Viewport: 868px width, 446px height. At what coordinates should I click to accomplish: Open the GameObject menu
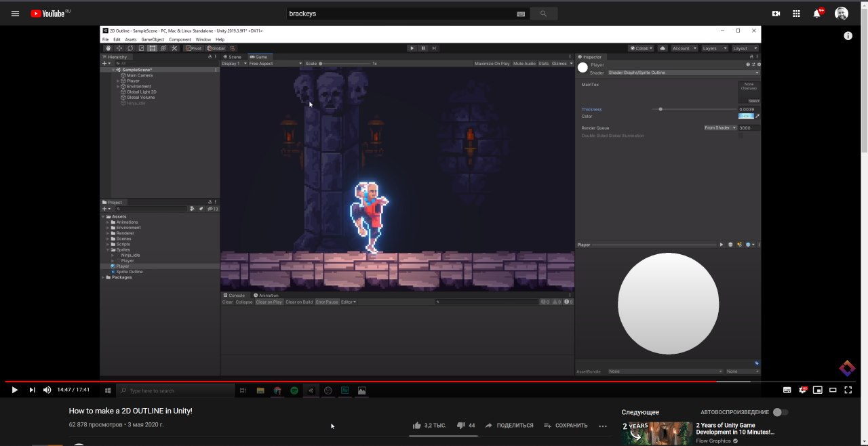point(153,39)
